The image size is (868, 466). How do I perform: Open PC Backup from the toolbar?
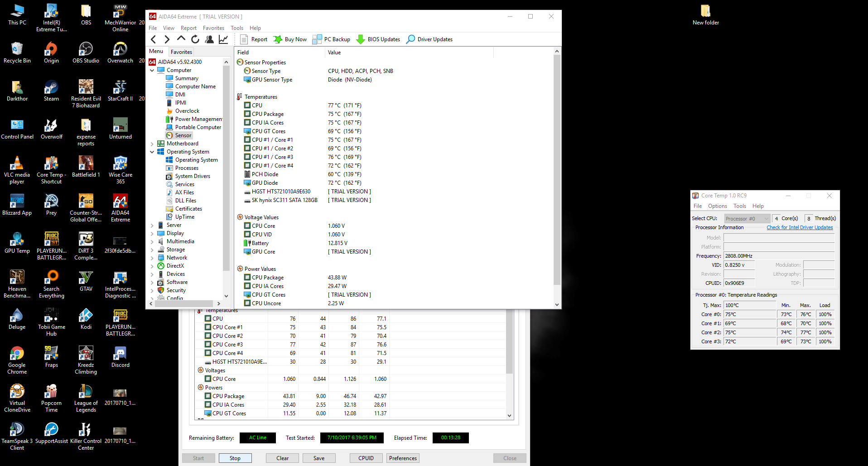coord(331,39)
